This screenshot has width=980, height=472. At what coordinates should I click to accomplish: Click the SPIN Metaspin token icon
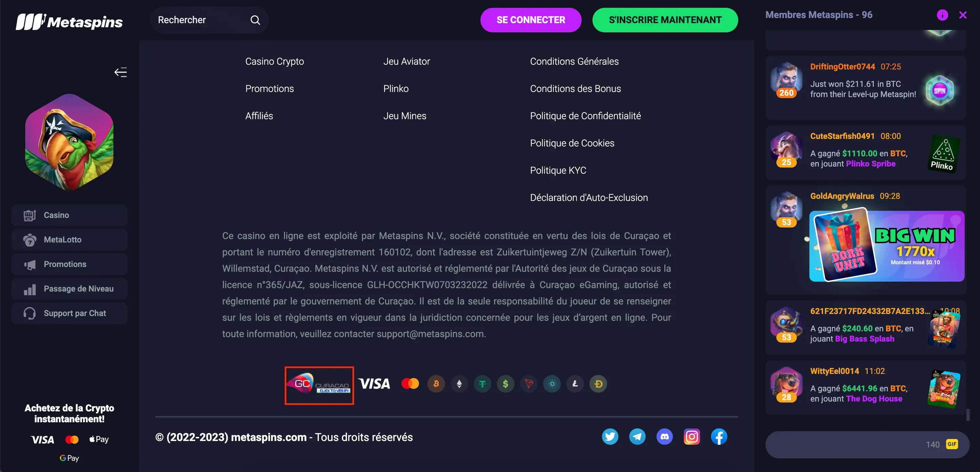[939, 91]
